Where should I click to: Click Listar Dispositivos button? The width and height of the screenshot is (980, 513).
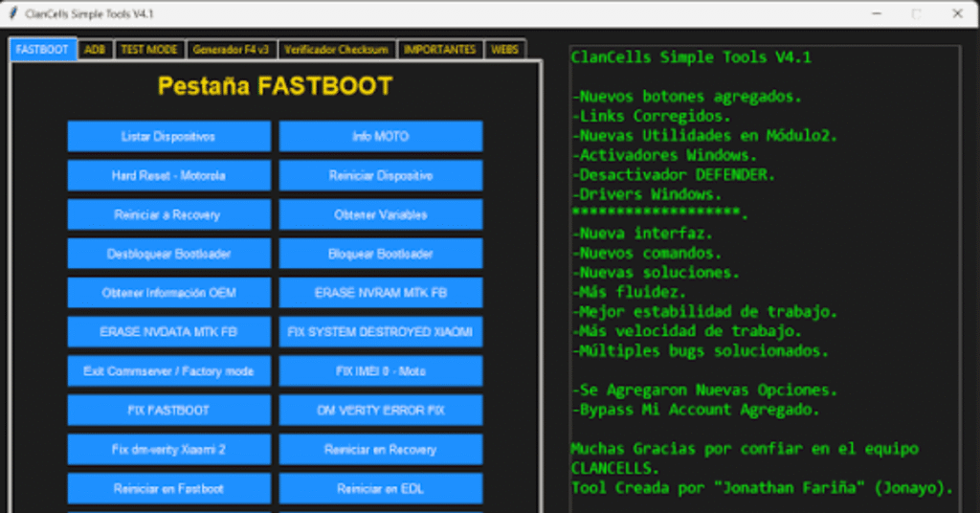pyautogui.click(x=168, y=136)
